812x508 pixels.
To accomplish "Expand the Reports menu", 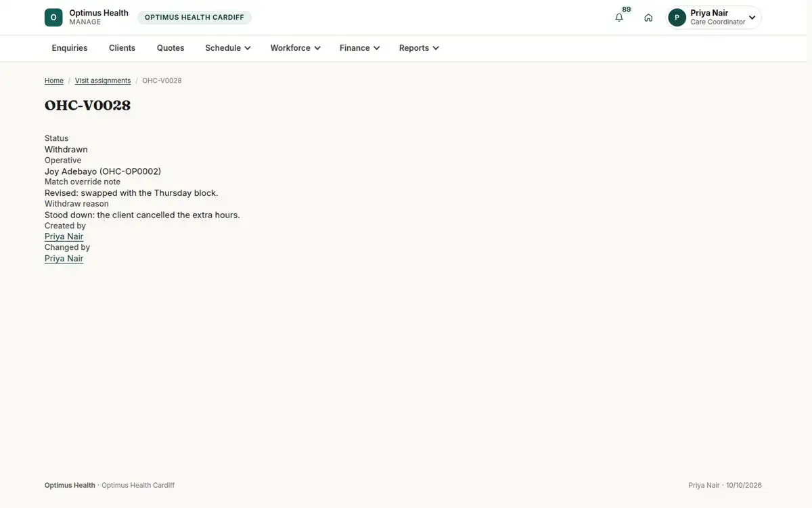I will (419, 48).
